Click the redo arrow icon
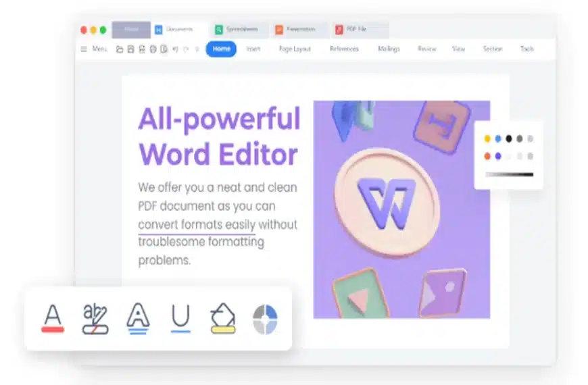The width and height of the screenshot is (588, 385). [x=186, y=49]
